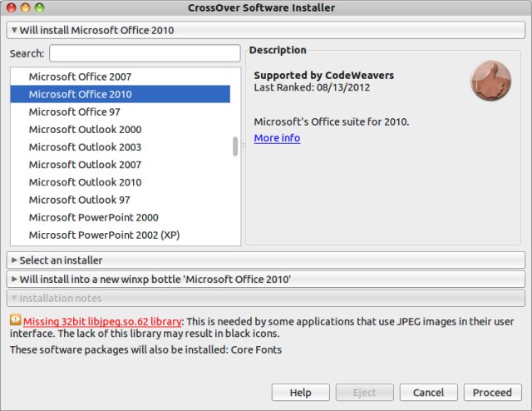Choose Microsoft Outlook 2000 from the list
The image size is (532, 411).
point(120,130)
